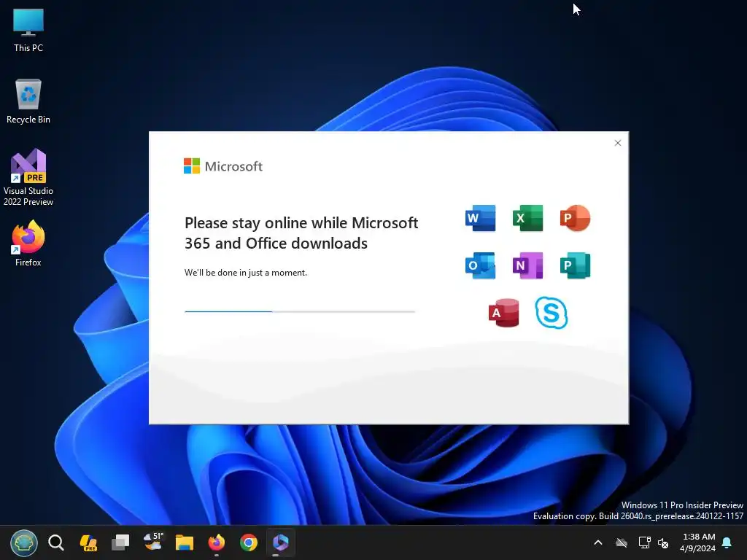Click the OneDrive cloud tray icon
The height and width of the screenshot is (560, 747).
(x=622, y=542)
